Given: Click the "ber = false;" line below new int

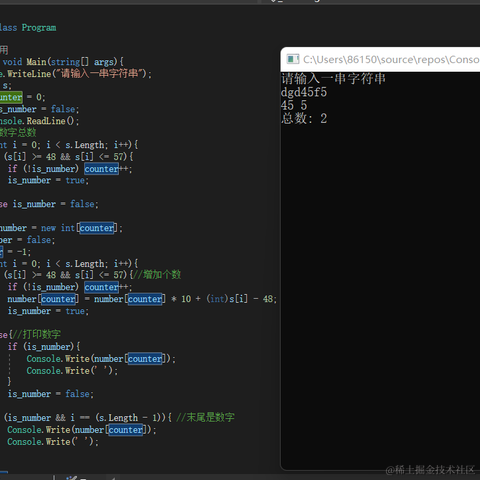Looking at the screenshot, I should click(27, 240).
